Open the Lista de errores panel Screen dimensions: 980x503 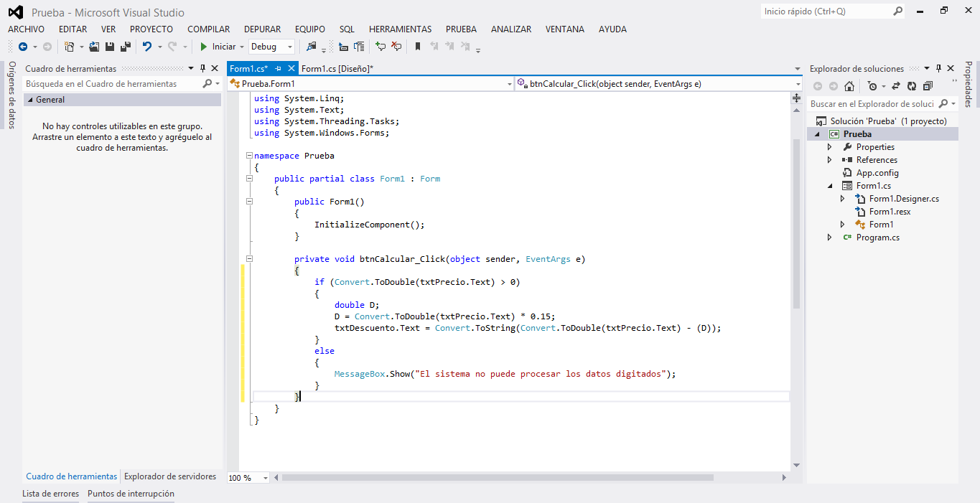tap(50, 494)
